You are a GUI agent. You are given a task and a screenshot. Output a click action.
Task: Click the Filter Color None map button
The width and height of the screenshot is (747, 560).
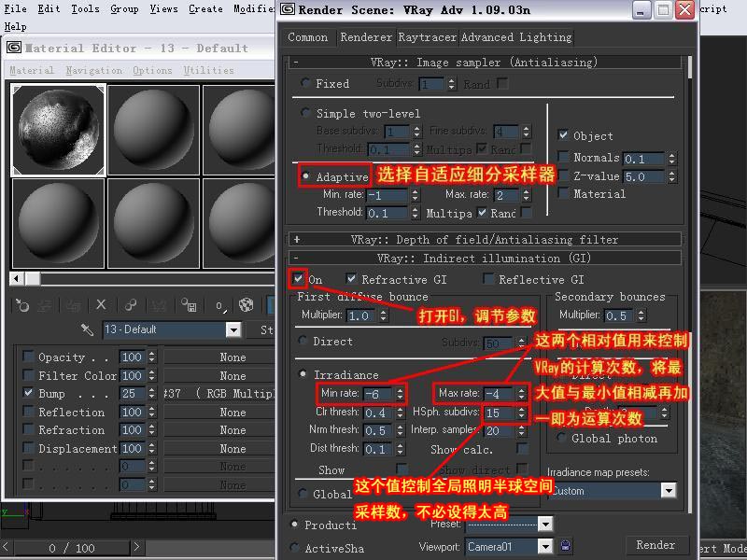click(x=219, y=375)
